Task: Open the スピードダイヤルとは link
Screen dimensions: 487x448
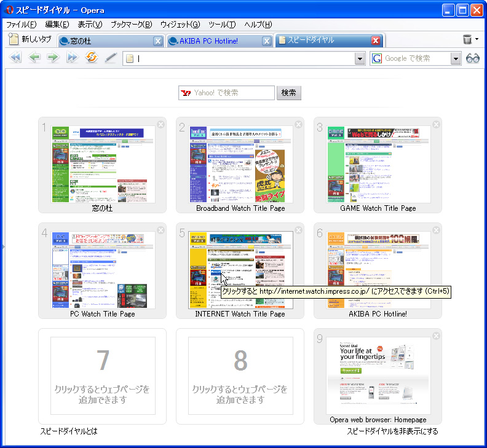Action: tap(69, 431)
